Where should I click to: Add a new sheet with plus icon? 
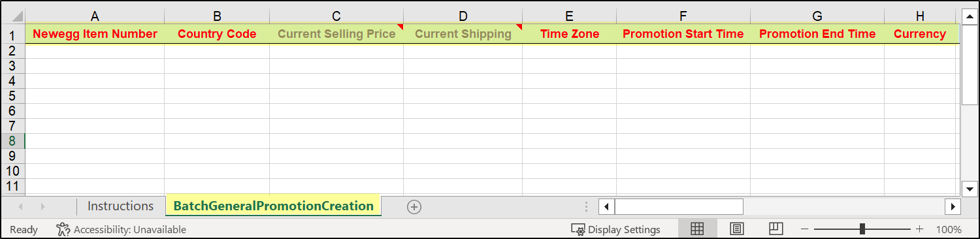click(x=414, y=206)
